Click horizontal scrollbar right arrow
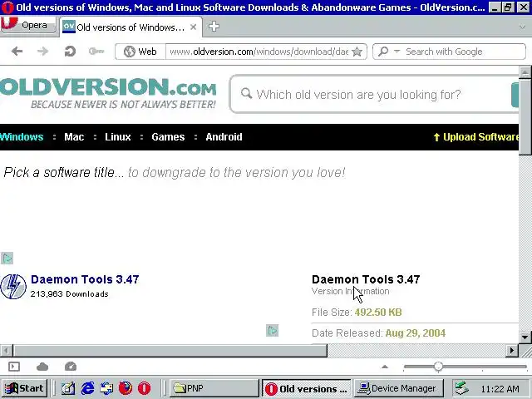 tap(512, 351)
